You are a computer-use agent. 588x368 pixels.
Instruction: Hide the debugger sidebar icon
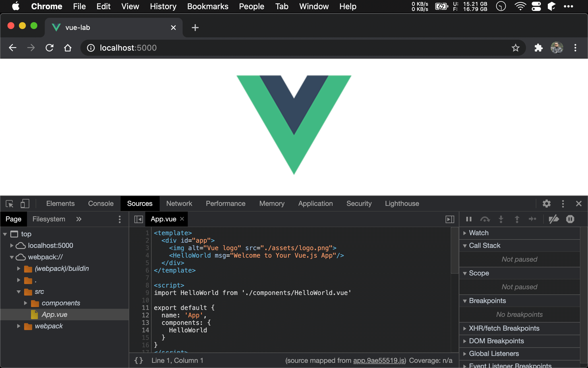450,219
